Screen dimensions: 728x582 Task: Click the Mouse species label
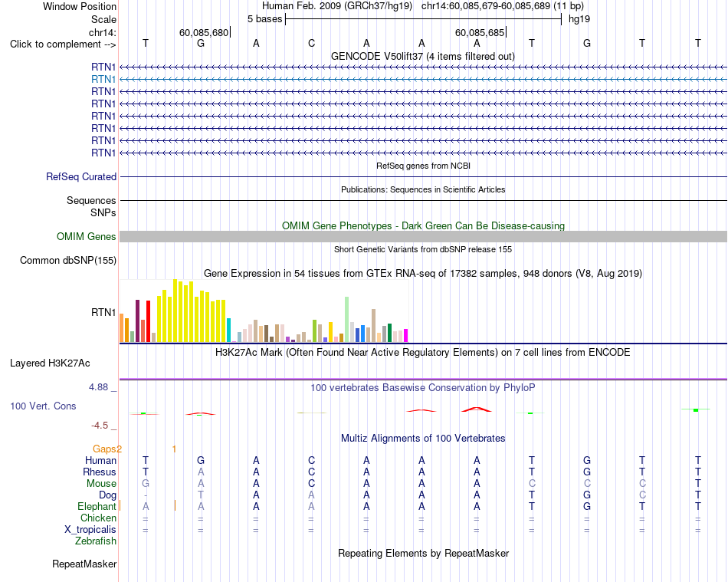pos(101,484)
